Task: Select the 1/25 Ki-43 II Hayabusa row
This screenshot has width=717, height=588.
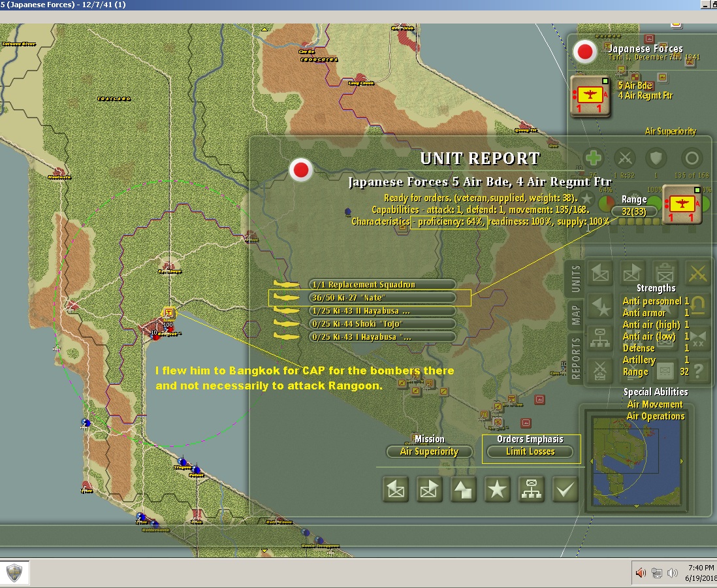Action: click(x=382, y=311)
